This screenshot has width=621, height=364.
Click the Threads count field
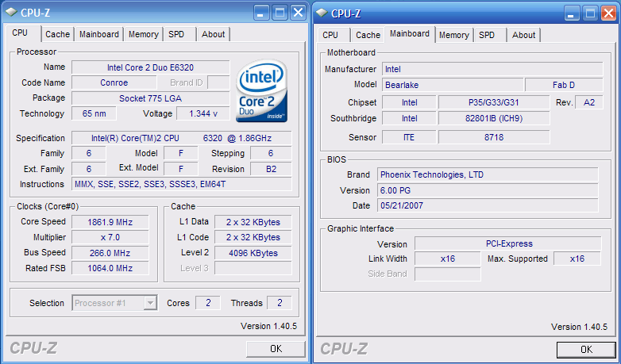(x=280, y=303)
